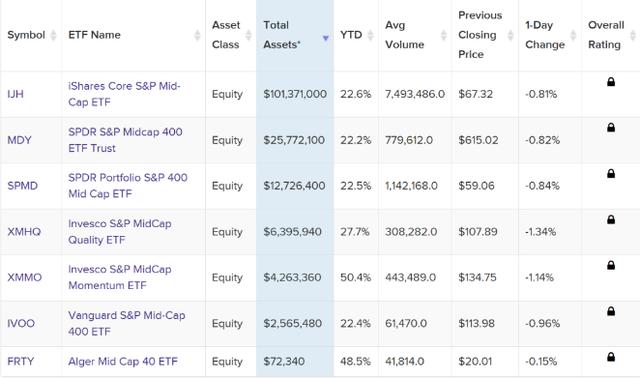Open the SPDR S&P Midcap 400 ETF Trust link
This screenshot has height=378, width=640.
coord(125,140)
